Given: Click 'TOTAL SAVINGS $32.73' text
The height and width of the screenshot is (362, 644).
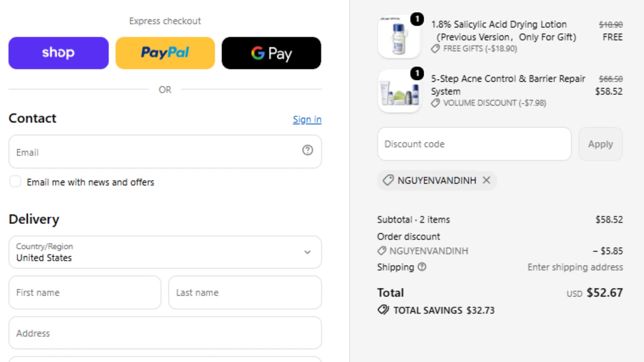Looking at the screenshot, I should (444, 310).
